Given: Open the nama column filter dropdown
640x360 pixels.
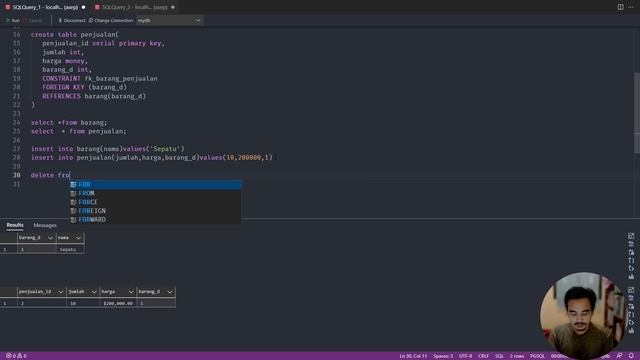Looking at the screenshot, I should click(x=78, y=238).
